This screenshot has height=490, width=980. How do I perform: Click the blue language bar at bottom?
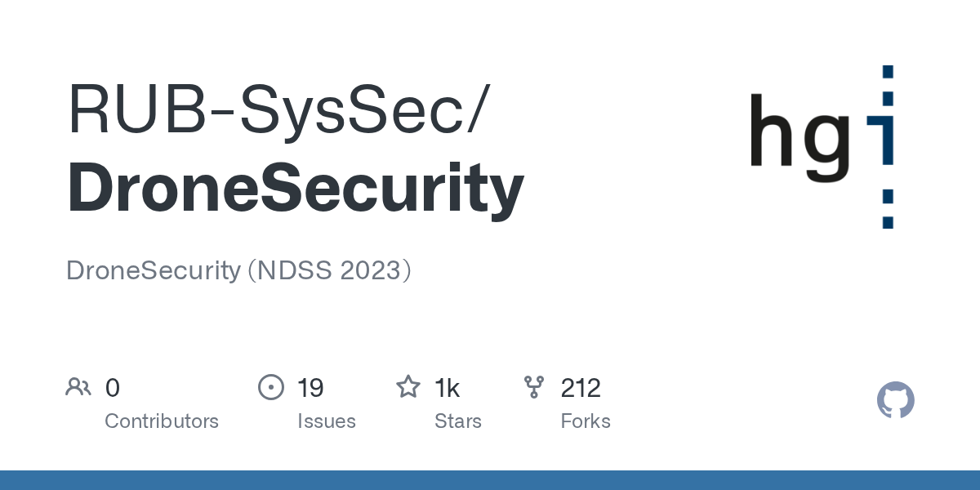pyautogui.click(x=490, y=480)
